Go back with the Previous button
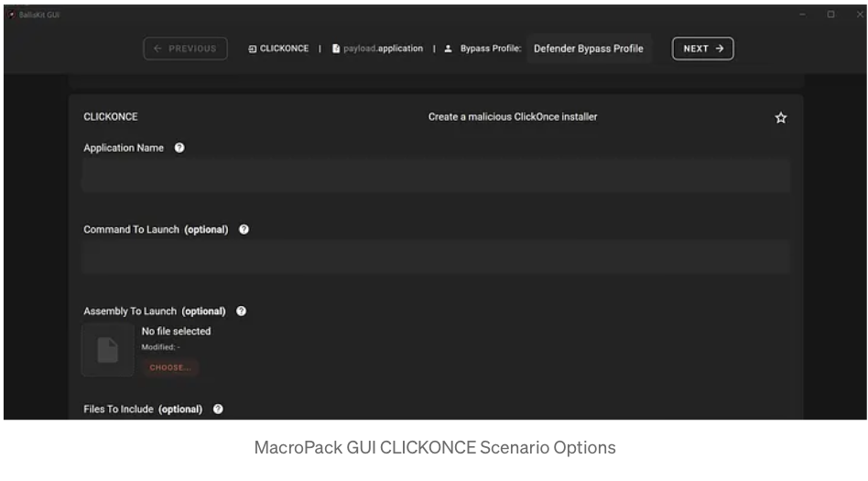This screenshot has height=481, width=868. [185, 49]
